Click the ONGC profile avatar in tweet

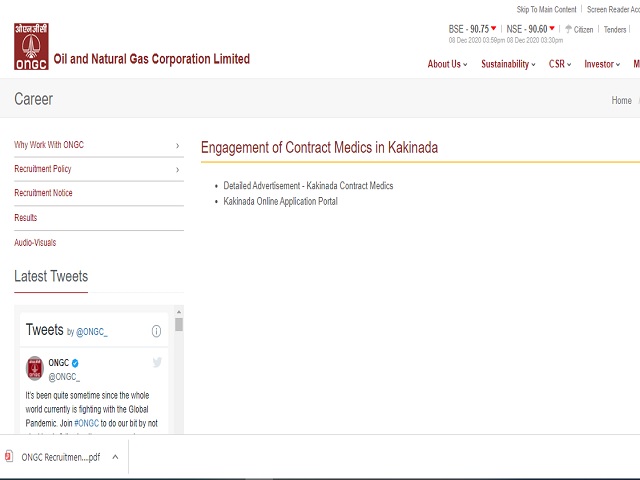[35, 368]
